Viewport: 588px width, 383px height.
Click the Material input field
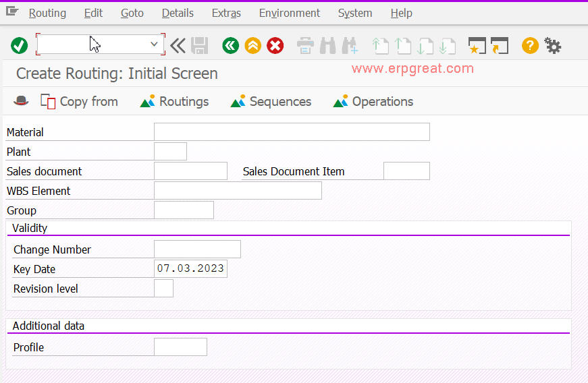click(x=292, y=131)
